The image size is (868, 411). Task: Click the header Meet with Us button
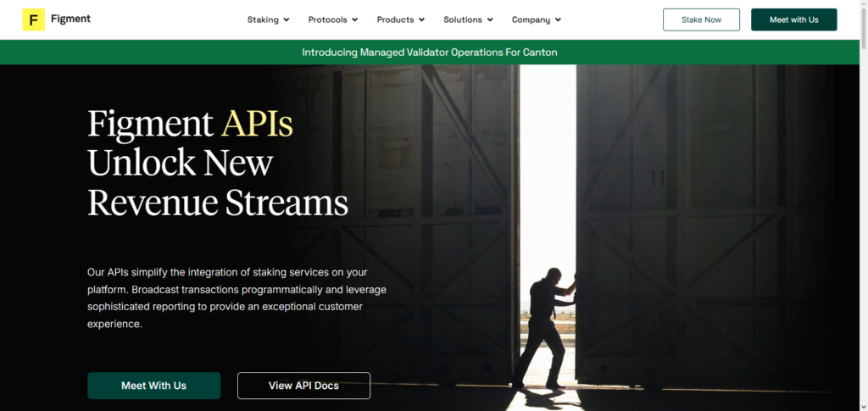click(x=793, y=19)
